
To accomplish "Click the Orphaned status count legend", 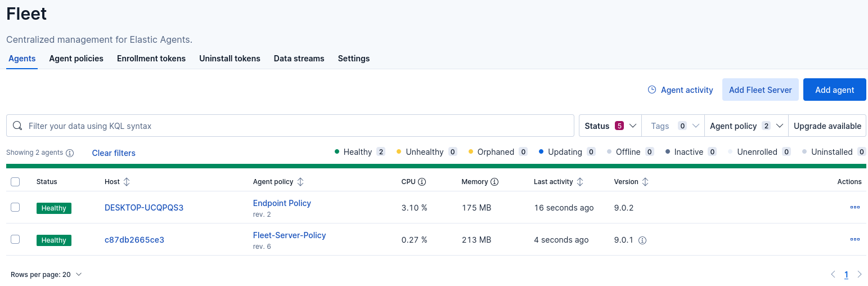I will pyautogui.click(x=498, y=152).
